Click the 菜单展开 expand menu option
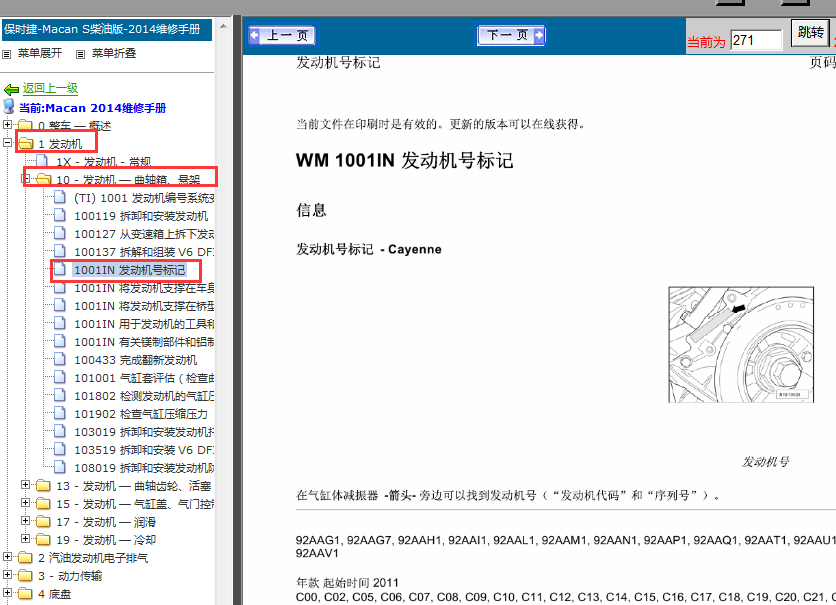The width and height of the screenshot is (836, 605). click(40, 53)
